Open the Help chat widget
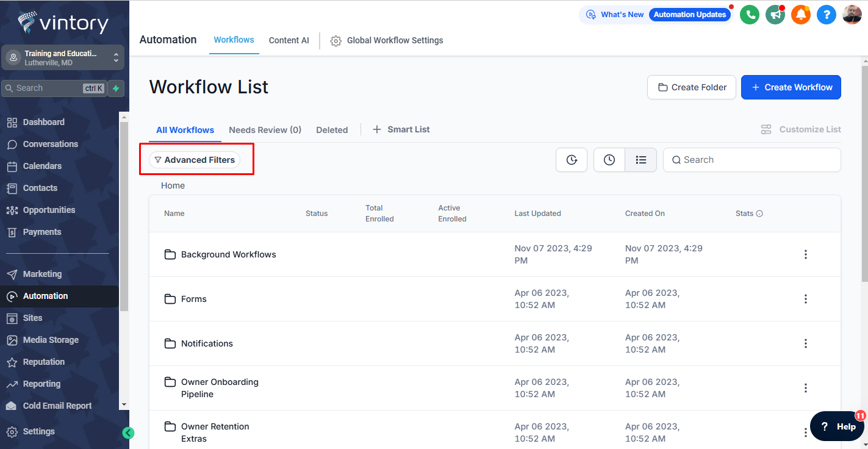 pos(837,426)
